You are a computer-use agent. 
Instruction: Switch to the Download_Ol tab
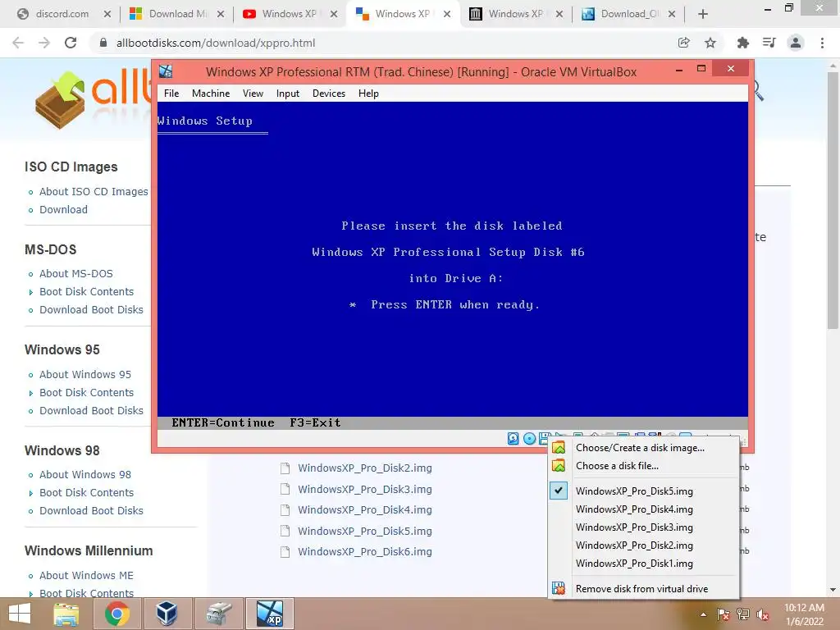coord(628,15)
